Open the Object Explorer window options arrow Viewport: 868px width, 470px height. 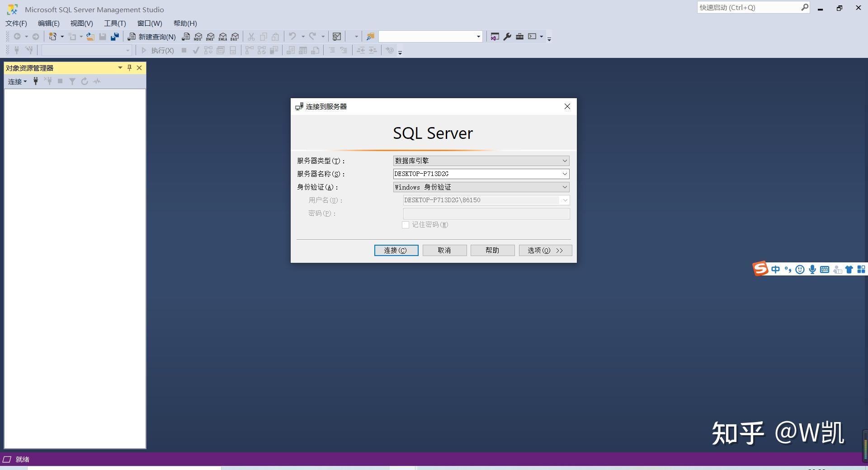coord(120,68)
